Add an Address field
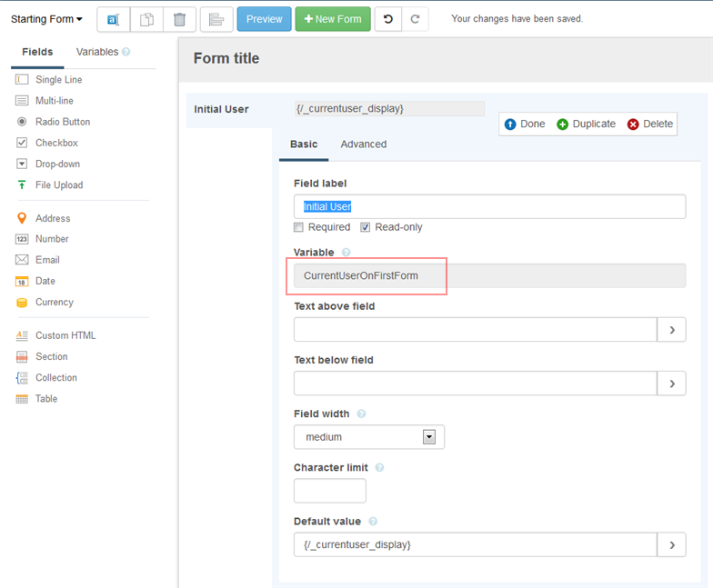 coord(44,218)
